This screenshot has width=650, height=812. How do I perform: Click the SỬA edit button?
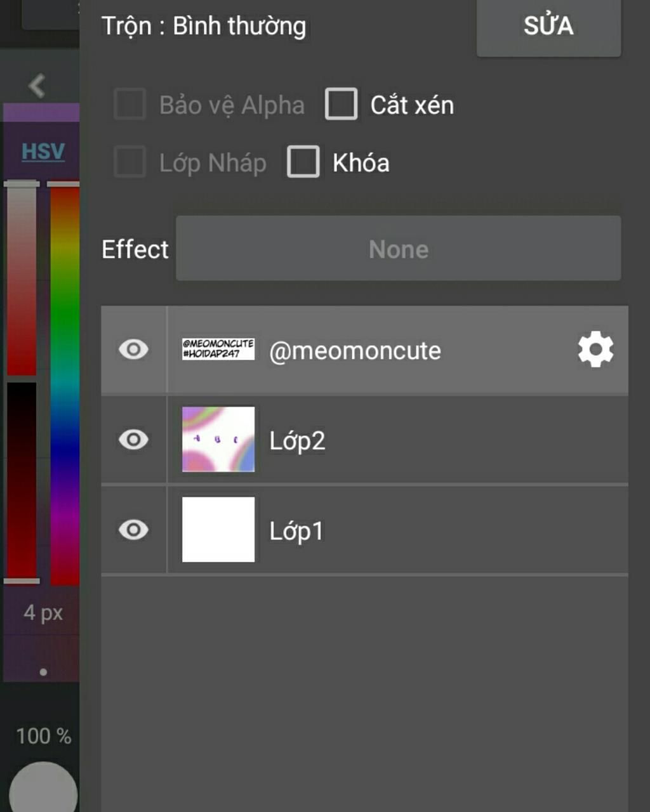(548, 27)
